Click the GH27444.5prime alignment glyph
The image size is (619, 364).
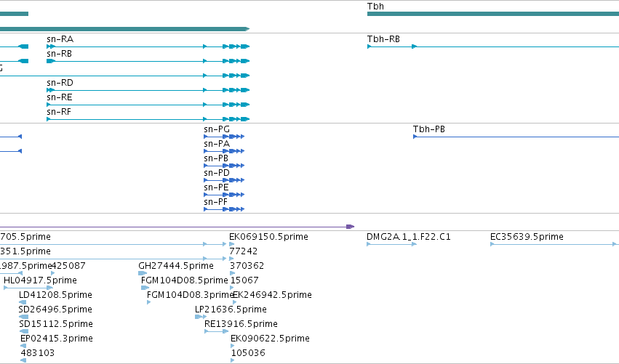click(x=143, y=273)
